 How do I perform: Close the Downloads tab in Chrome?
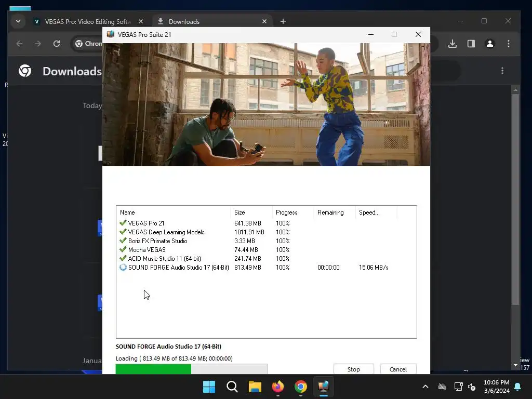(264, 21)
